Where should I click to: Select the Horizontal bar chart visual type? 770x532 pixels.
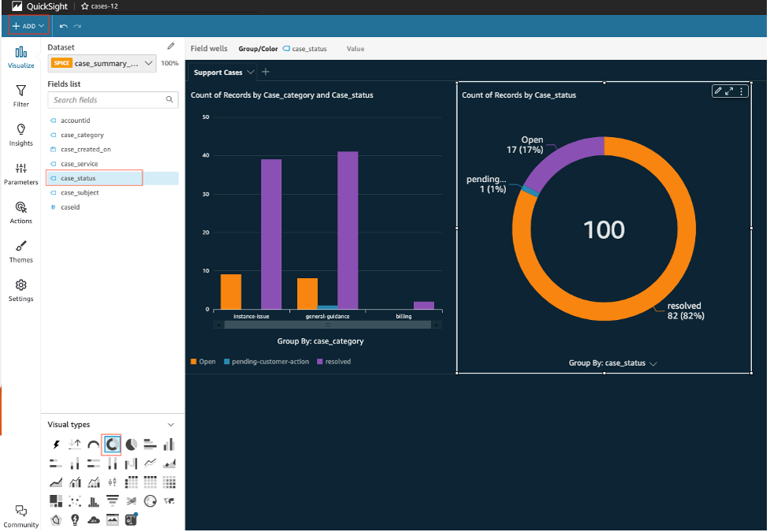coord(150,445)
